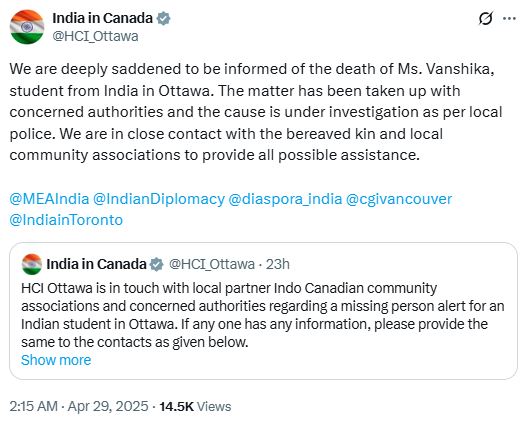The width and height of the screenshot is (527, 422).
Task: Open the @cgivancouver mention
Action: (x=399, y=199)
